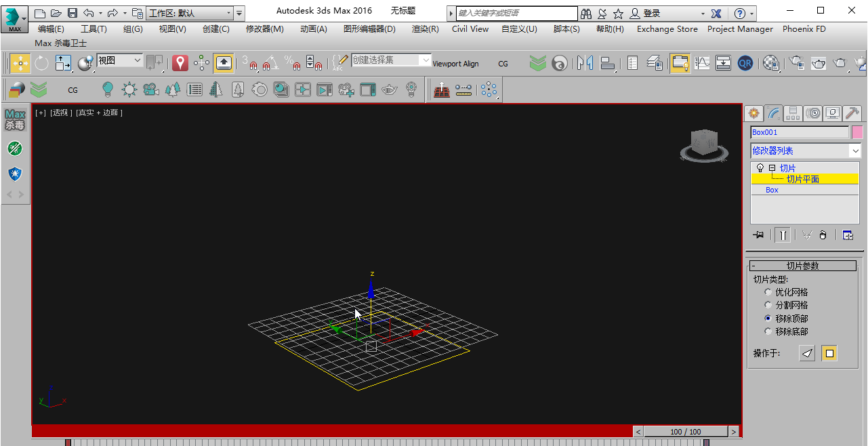Select the 移除底部 radio button
868x446 pixels.
768,331
